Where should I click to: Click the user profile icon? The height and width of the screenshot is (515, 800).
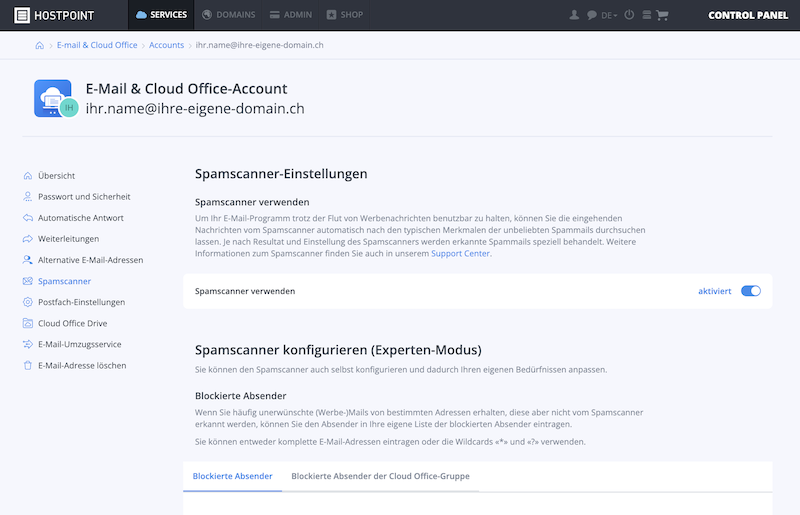pos(574,15)
